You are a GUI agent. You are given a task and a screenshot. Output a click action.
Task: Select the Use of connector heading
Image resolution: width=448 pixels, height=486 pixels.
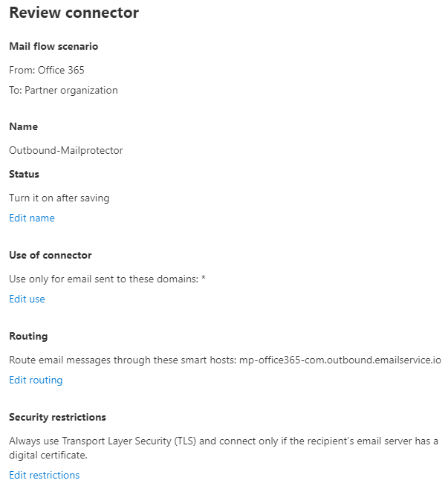coord(51,255)
